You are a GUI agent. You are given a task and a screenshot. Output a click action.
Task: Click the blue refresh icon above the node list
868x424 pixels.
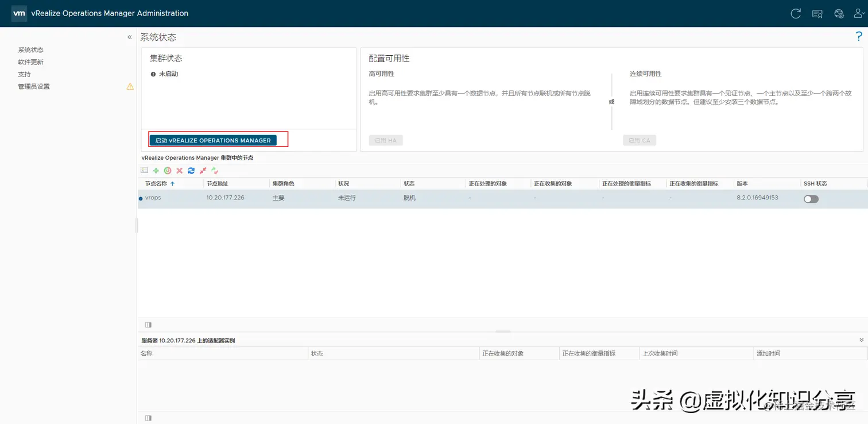point(191,171)
